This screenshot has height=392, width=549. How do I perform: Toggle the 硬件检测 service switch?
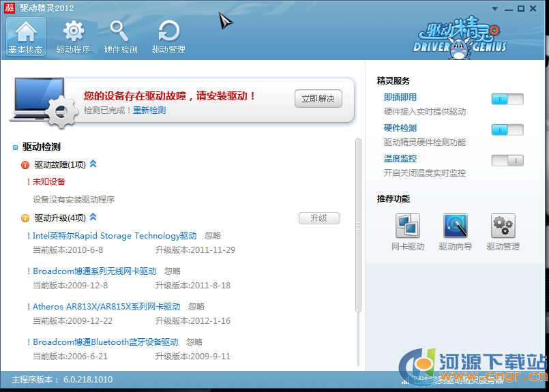click(507, 130)
